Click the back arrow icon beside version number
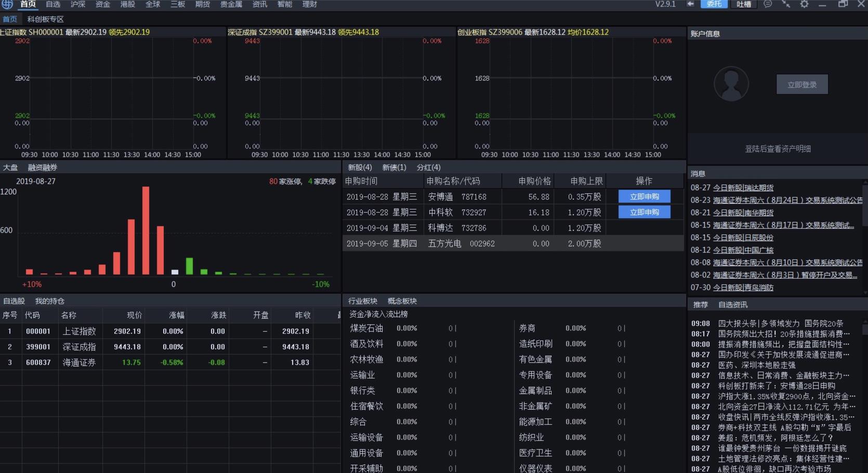Viewport: 868px width, 473px height. [x=690, y=4]
